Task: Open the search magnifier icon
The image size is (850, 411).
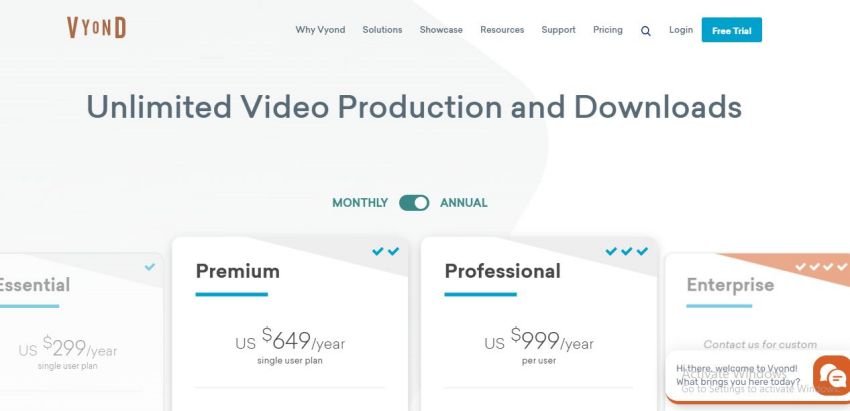Action: 646,31
